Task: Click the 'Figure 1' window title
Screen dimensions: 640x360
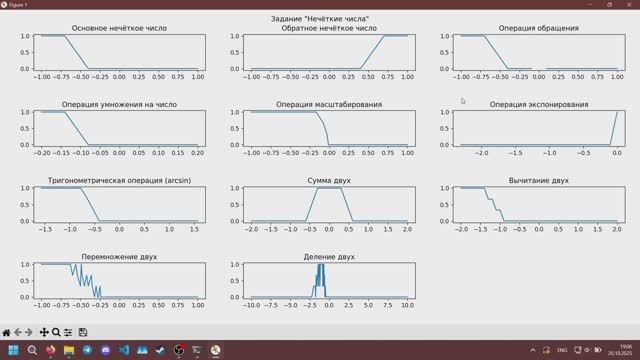Action: (x=18, y=5)
